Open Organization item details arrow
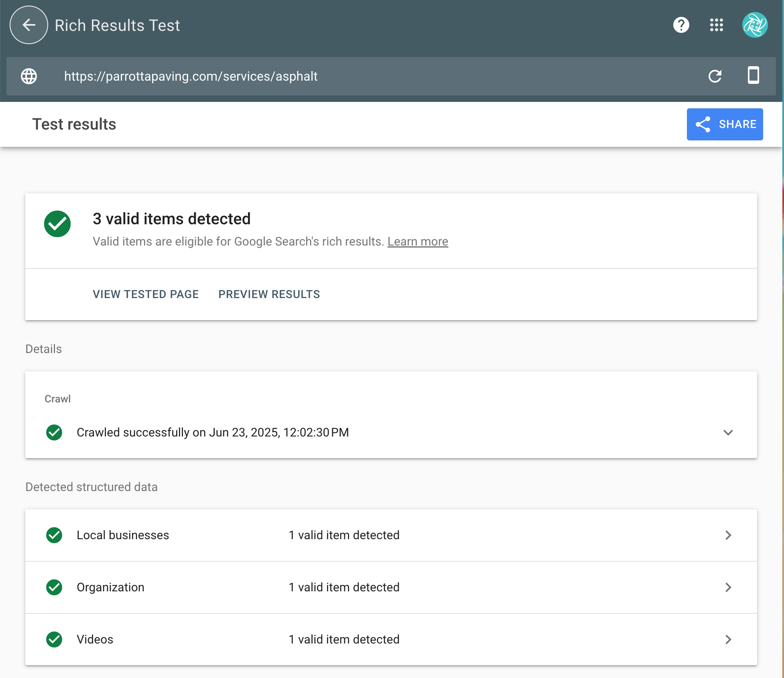 point(728,587)
